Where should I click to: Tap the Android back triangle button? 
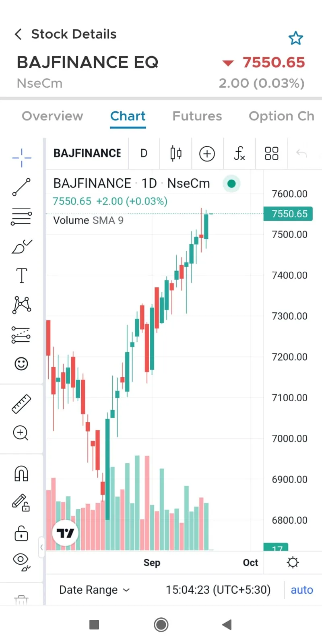coord(227,625)
